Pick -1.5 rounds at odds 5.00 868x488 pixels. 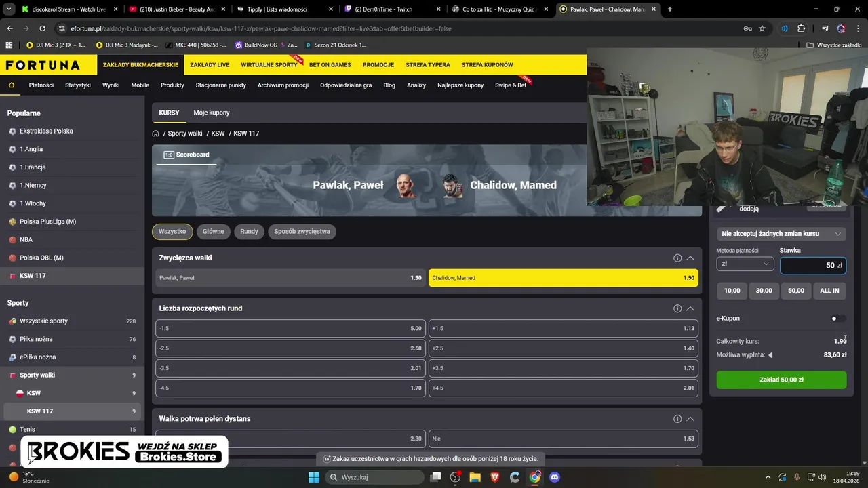point(290,329)
